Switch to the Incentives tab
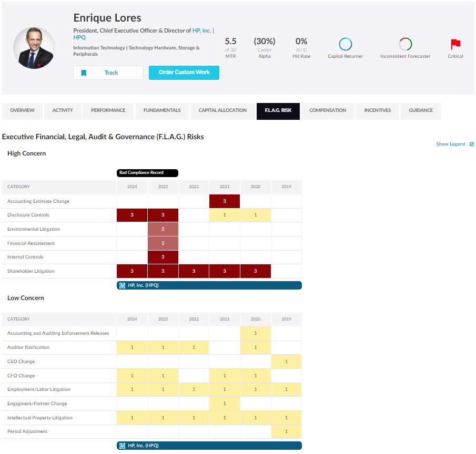Screen dimensions: 476x454 (x=377, y=111)
